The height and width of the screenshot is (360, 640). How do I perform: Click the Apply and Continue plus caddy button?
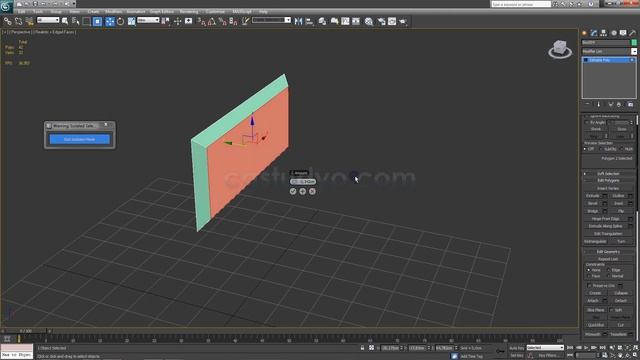point(302,191)
